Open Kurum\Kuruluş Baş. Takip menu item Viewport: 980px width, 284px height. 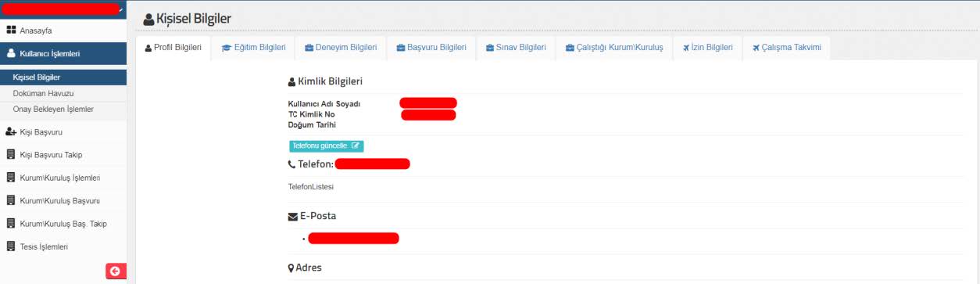pos(63,224)
